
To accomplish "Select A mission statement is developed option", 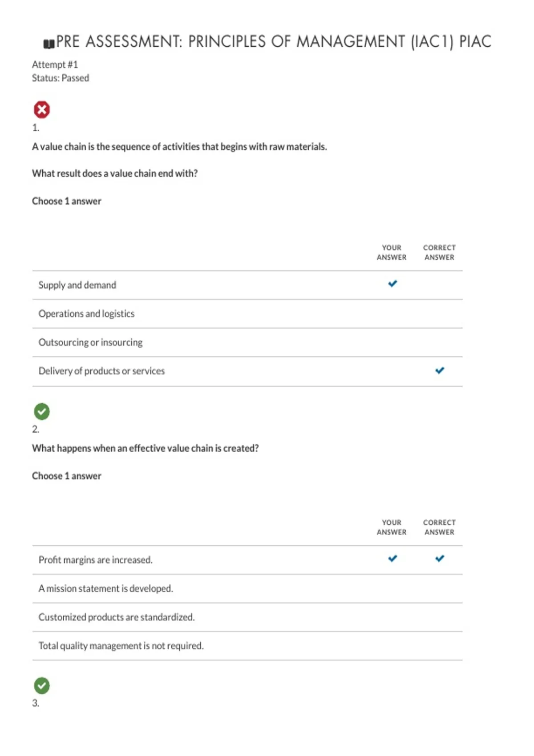I will coord(247,589).
